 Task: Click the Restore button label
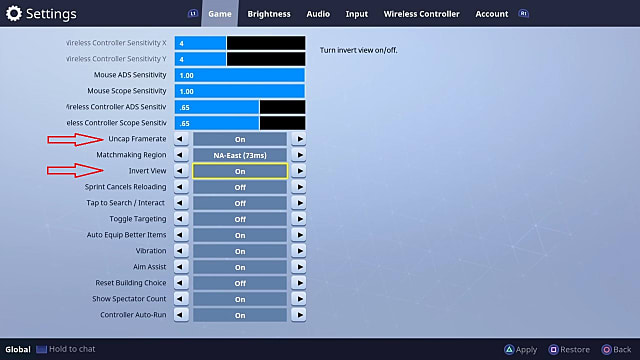[x=575, y=350]
